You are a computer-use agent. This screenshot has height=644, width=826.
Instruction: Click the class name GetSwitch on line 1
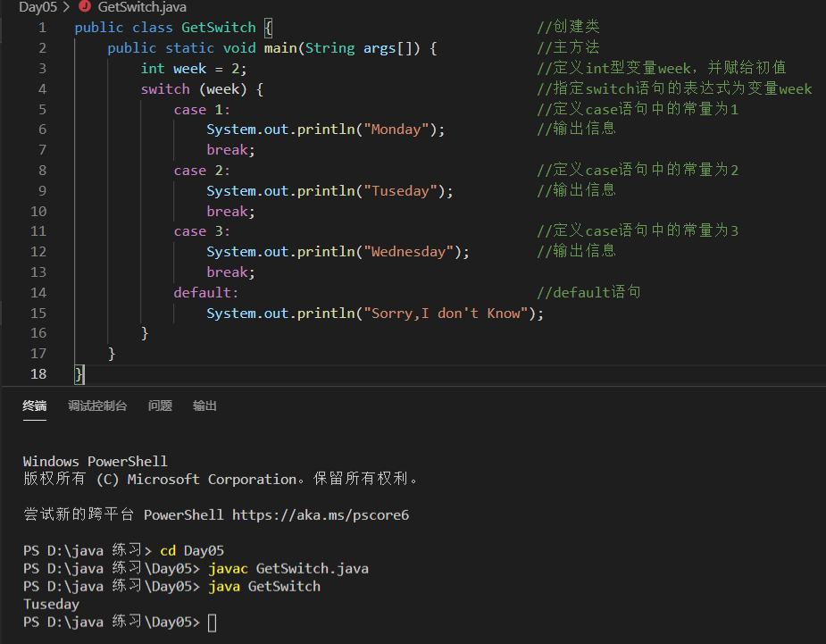tap(219, 28)
